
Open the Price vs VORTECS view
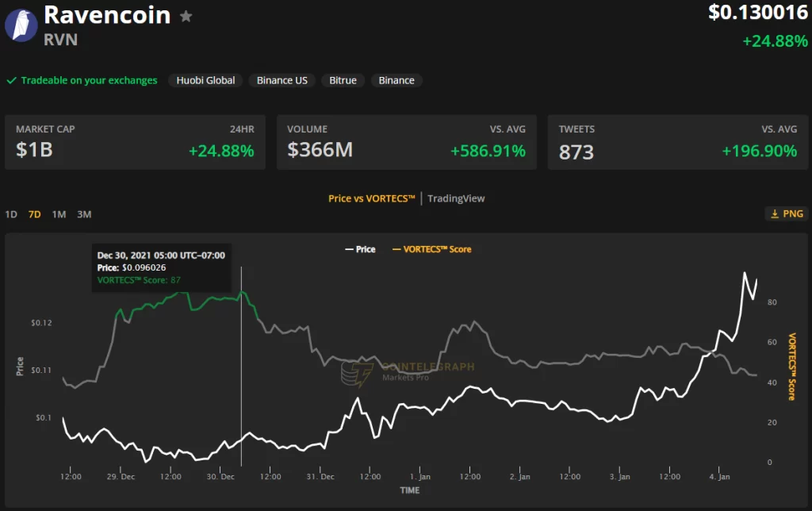tap(372, 198)
